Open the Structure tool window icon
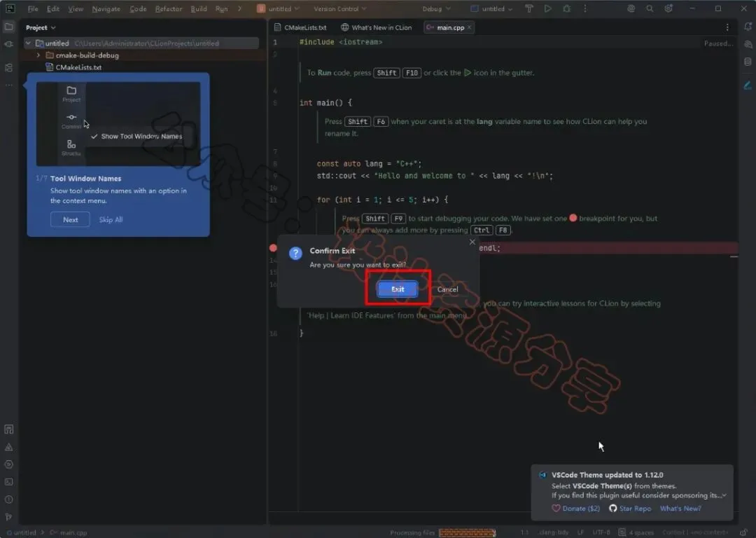Screen dimensions: 756x538 [8, 67]
